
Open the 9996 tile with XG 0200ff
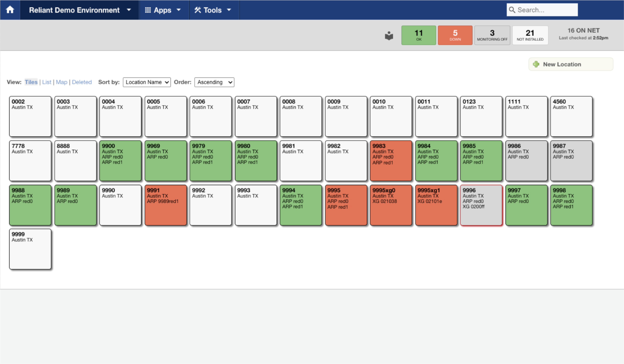point(481,205)
